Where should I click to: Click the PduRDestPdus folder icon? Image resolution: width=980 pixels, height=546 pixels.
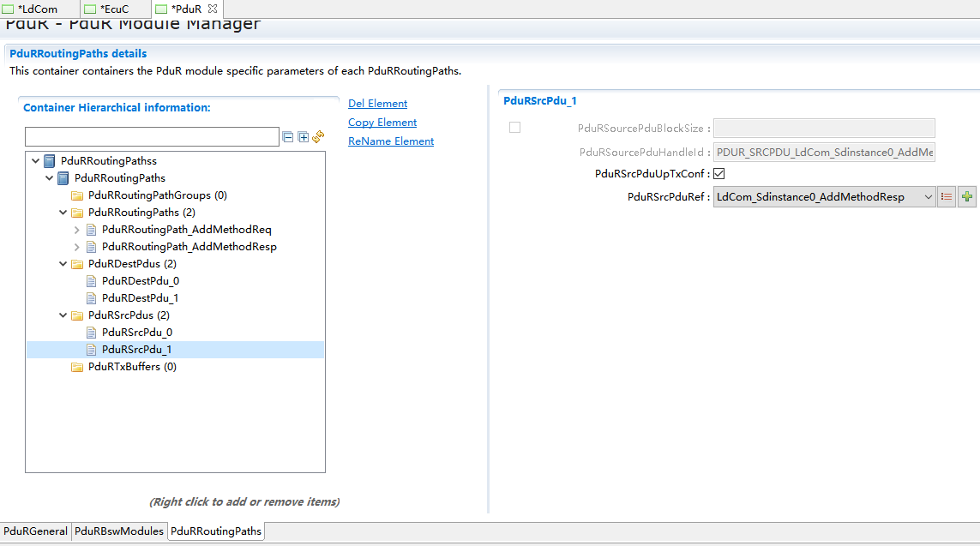(x=77, y=264)
